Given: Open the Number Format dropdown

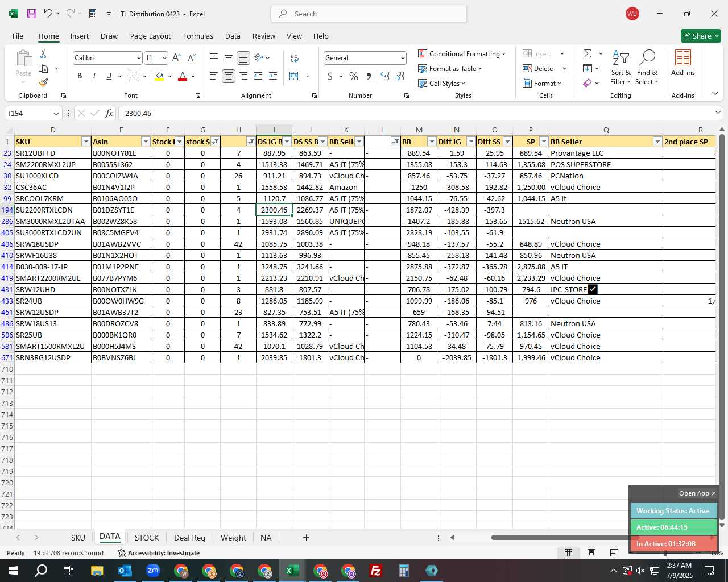Looking at the screenshot, I should [x=403, y=58].
